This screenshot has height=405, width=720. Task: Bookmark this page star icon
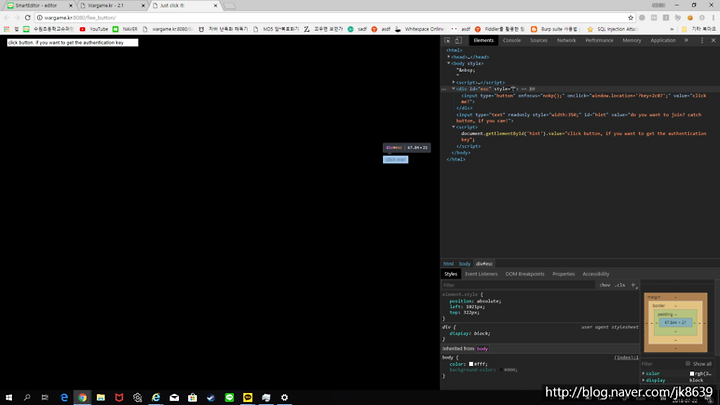[630, 17]
